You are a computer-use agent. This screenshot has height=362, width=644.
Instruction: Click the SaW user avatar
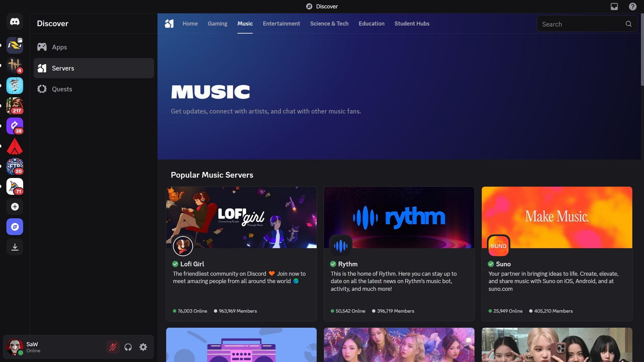point(15,347)
